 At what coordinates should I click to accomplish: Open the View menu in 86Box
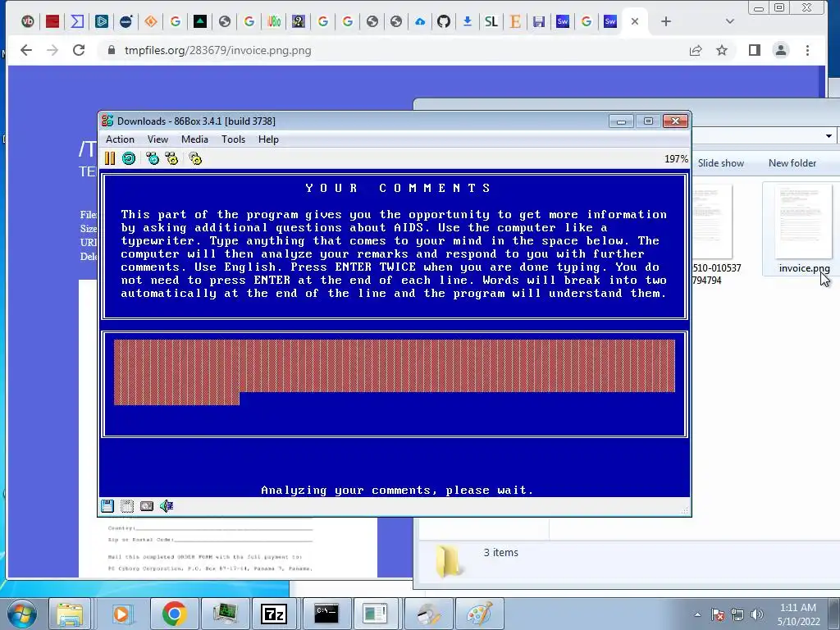(157, 139)
